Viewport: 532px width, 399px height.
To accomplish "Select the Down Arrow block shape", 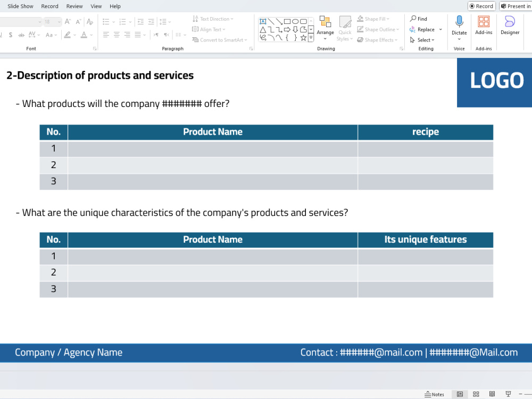I will tap(295, 30).
